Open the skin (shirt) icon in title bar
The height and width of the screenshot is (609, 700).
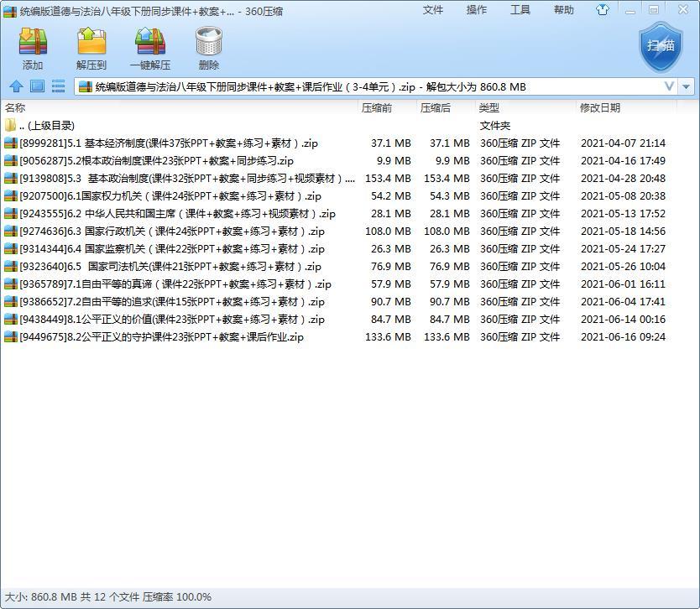[x=603, y=10]
